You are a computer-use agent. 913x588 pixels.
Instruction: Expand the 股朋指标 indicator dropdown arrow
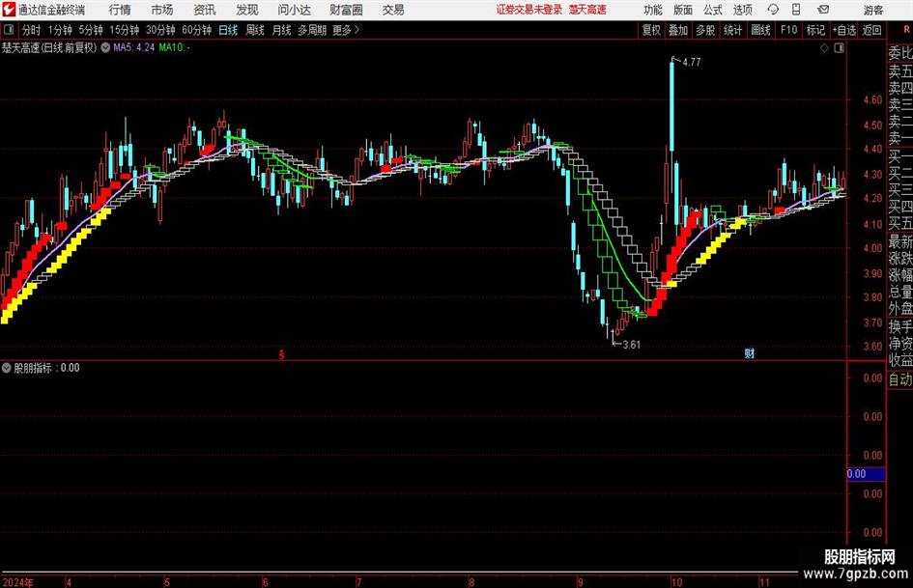tap(7, 368)
